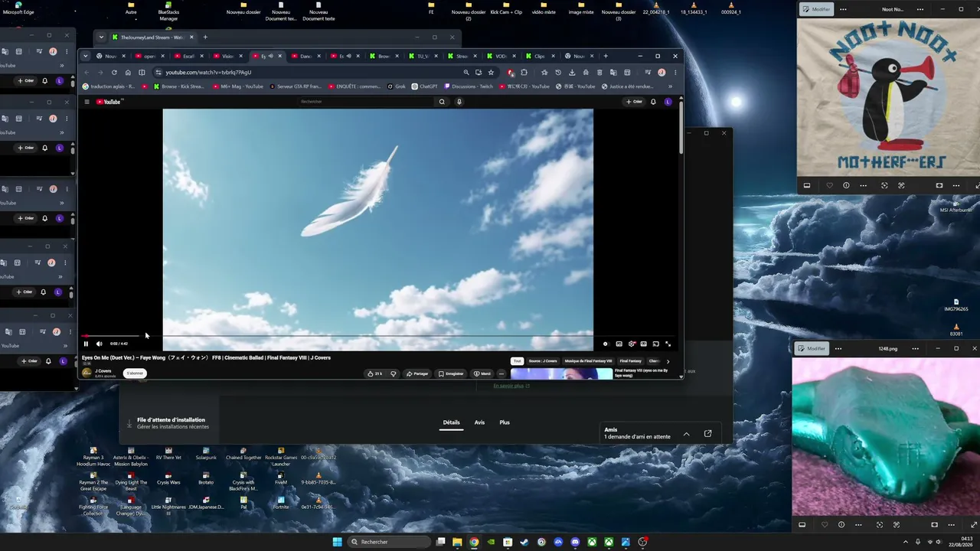Viewport: 980px width, 551px height.
Task: Open the YouTube Créer menu
Action: [x=635, y=102]
